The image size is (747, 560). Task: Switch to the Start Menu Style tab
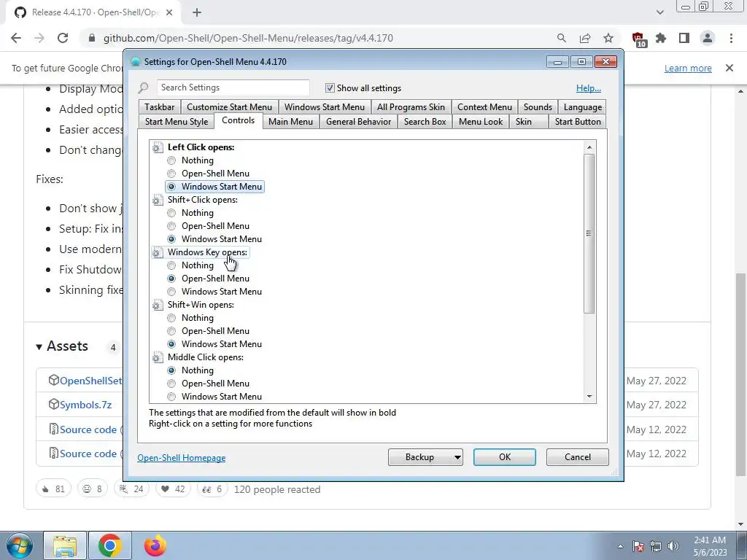click(x=177, y=122)
